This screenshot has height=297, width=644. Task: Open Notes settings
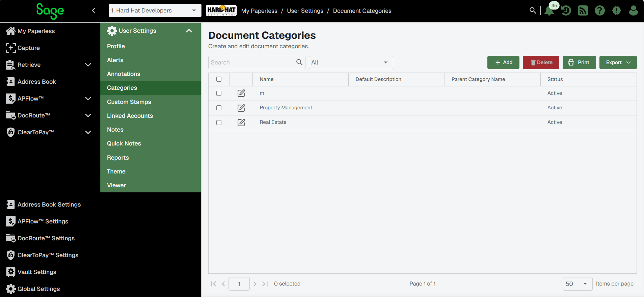point(151,130)
